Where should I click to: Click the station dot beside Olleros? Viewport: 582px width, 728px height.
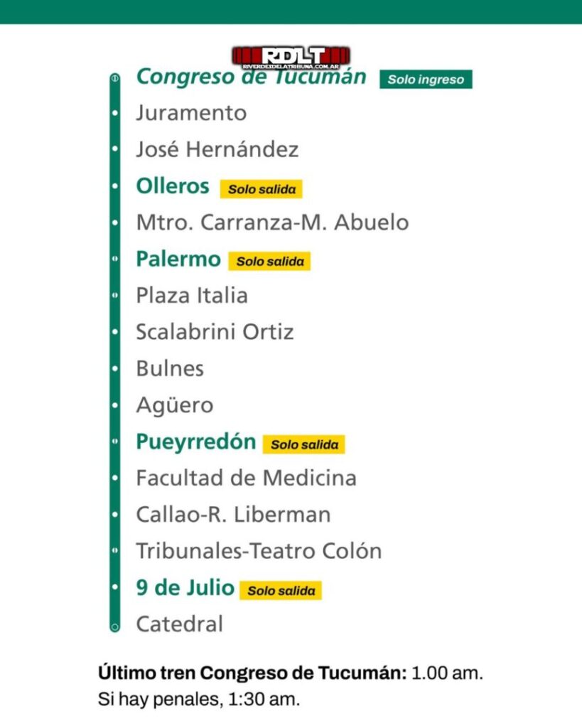[x=115, y=186]
